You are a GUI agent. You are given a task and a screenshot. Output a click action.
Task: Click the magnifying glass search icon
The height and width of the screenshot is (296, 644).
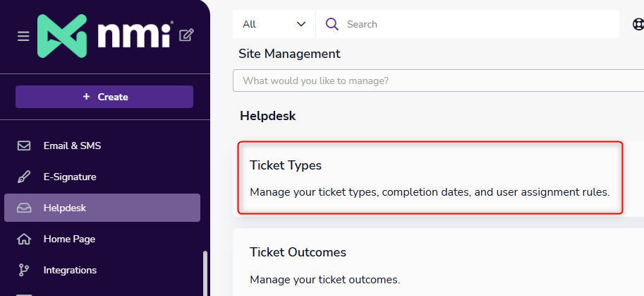click(332, 24)
